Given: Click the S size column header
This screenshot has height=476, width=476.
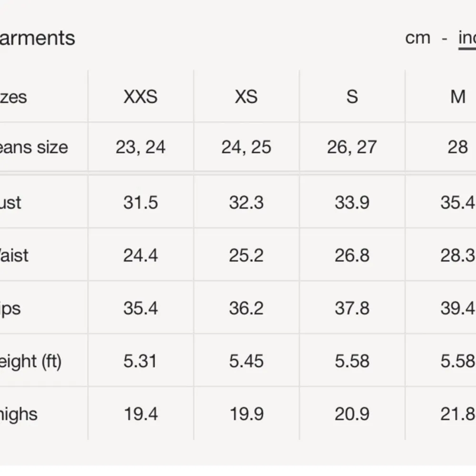Looking at the screenshot, I should [x=352, y=97].
